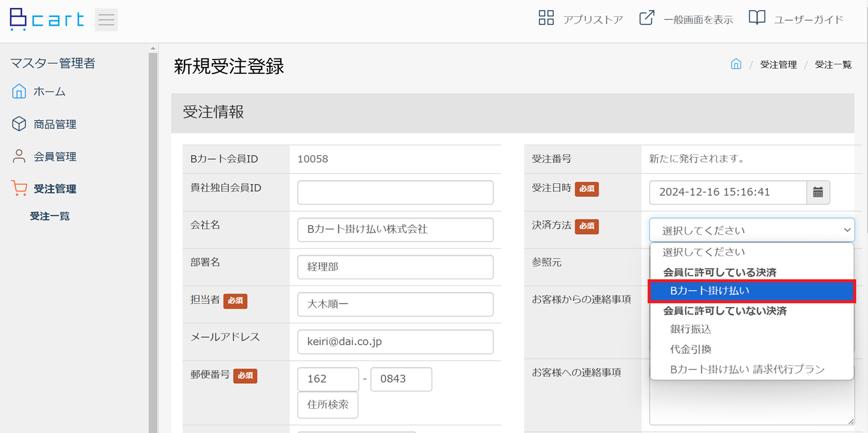Image resolution: width=868 pixels, height=433 pixels.
Task: Select 受注一覧 in sidebar
Action: [x=50, y=216]
